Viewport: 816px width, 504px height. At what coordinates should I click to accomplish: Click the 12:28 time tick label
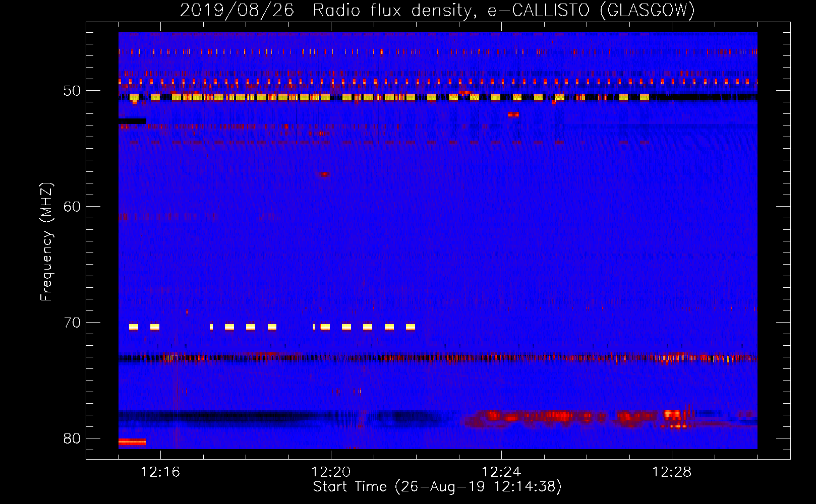[x=671, y=472]
